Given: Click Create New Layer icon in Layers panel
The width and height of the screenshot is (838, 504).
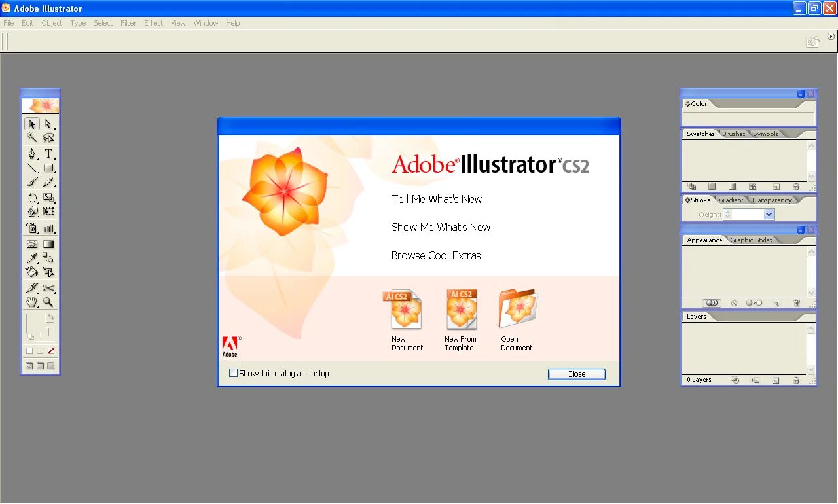Looking at the screenshot, I should point(776,380).
